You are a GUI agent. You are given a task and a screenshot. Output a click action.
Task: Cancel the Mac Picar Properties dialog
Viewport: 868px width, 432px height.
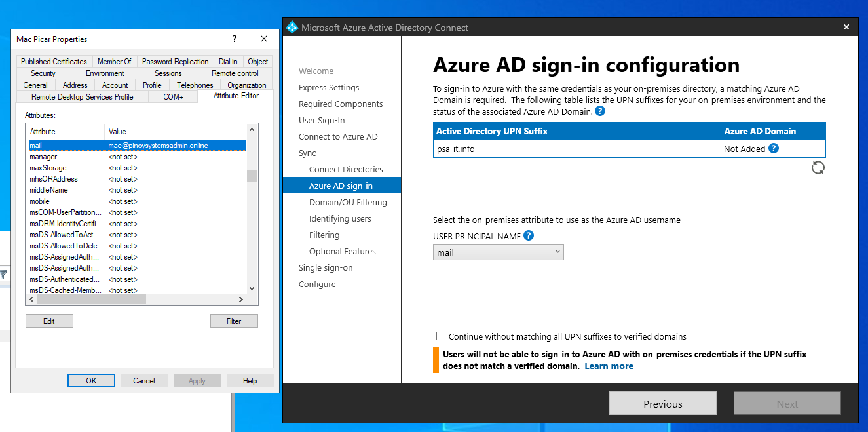tap(144, 381)
